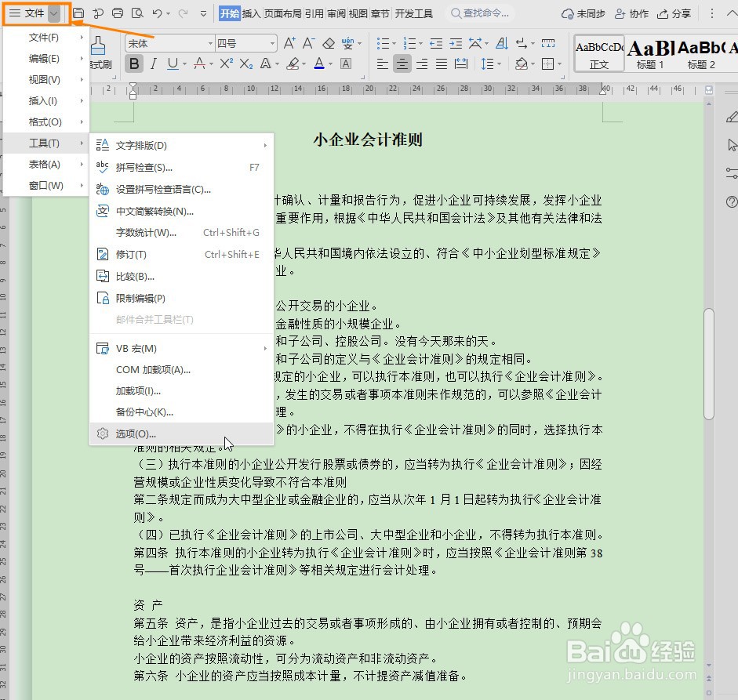Apply the 标题 2 style
The image size is (738, 700).
(701, 53)
